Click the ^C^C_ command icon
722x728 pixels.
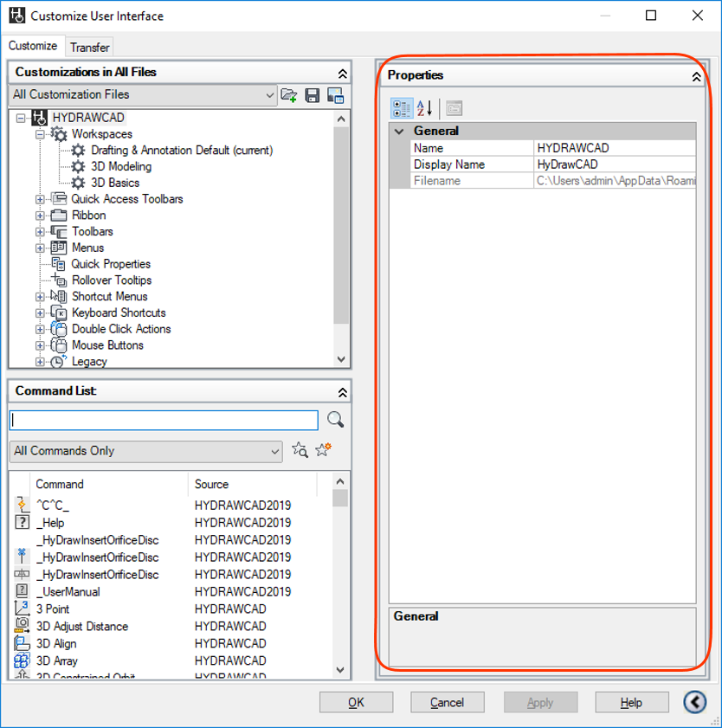click(22, 505)
